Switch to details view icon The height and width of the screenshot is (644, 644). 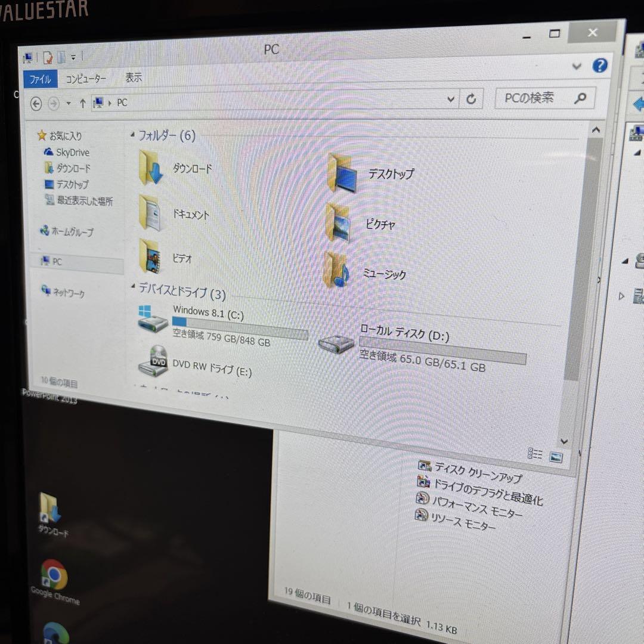pos(535,454)
